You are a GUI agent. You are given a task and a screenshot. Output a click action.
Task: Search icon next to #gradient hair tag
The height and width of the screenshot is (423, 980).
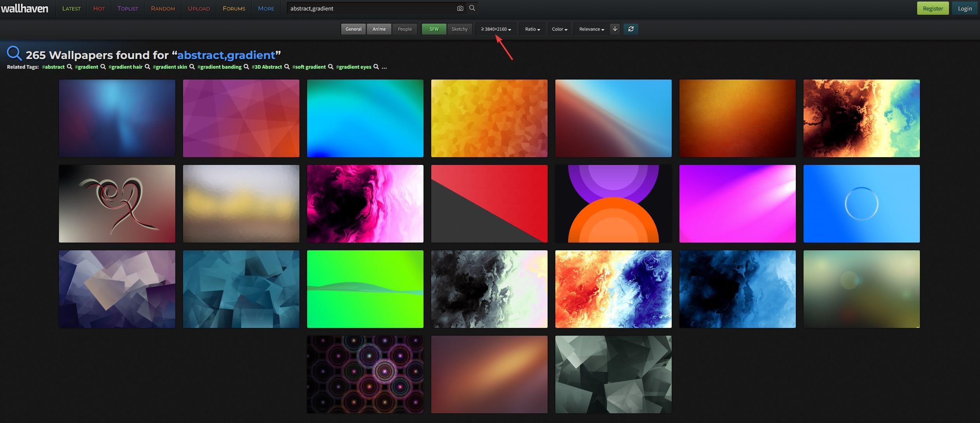[x=147, y=67]
